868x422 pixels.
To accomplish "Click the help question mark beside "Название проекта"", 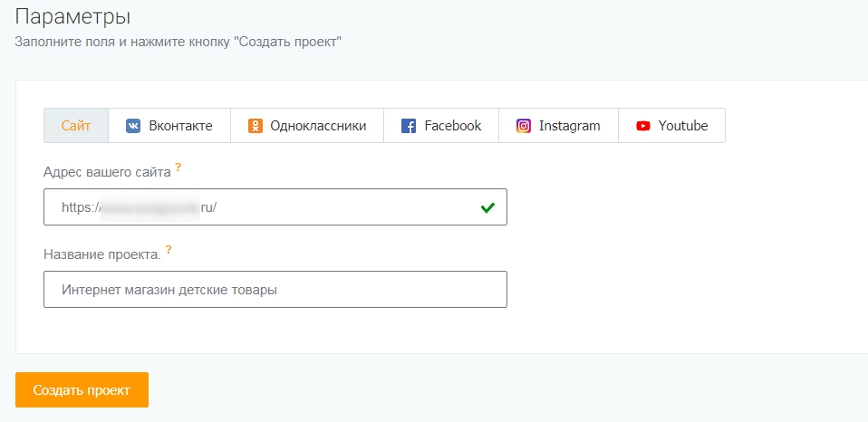I will [x=169, y=251].
